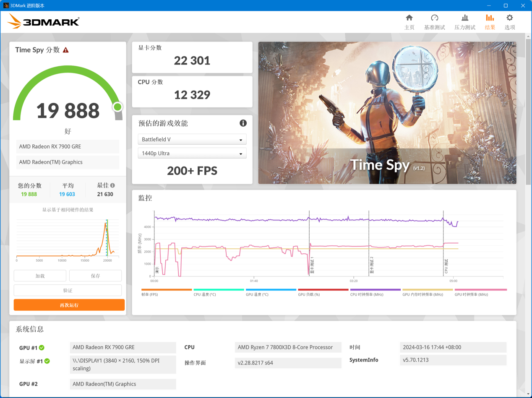Expand the 1440p Ultra preset dropdown

click(192, 153)
